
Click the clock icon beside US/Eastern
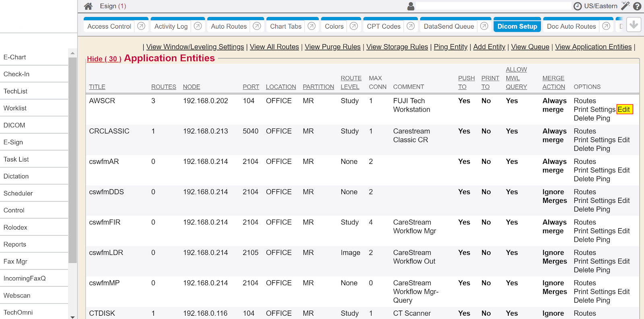click(578, 6)
